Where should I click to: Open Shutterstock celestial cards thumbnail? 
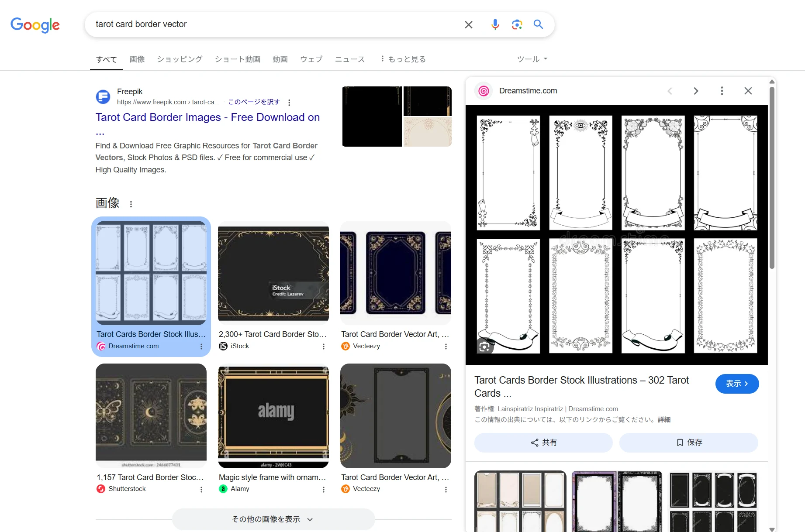[151, 416]
